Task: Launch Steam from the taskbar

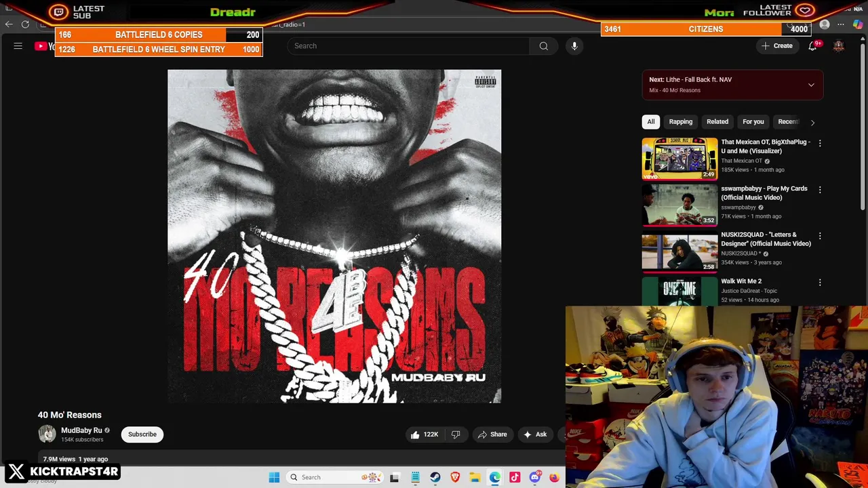Action: click(435, 477)
